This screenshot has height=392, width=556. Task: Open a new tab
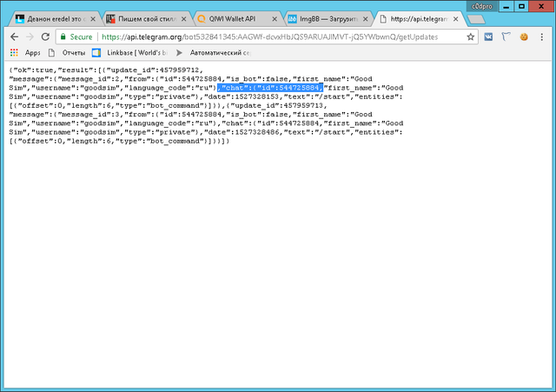(x=478, y=18)
